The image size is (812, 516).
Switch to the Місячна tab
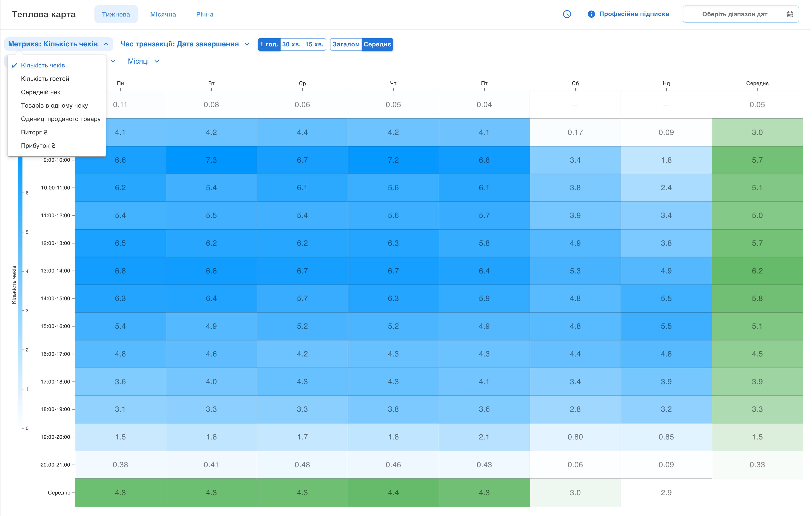163,14
